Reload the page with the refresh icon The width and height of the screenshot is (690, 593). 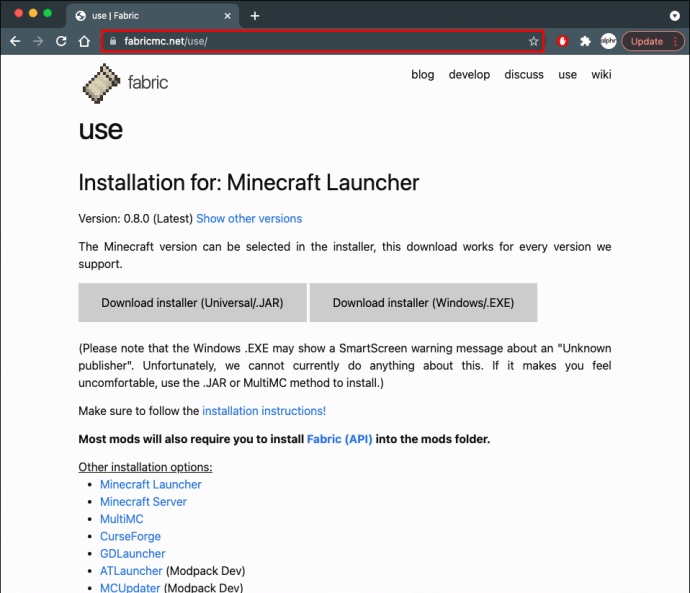pos(61,41)
